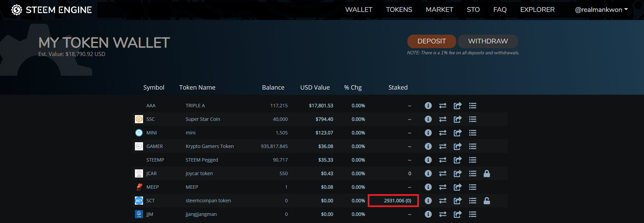This screenshot has width=644, height=223.
Task: Click the MEEP token logo
Action: pyautogui.click(x=139, y=187)
